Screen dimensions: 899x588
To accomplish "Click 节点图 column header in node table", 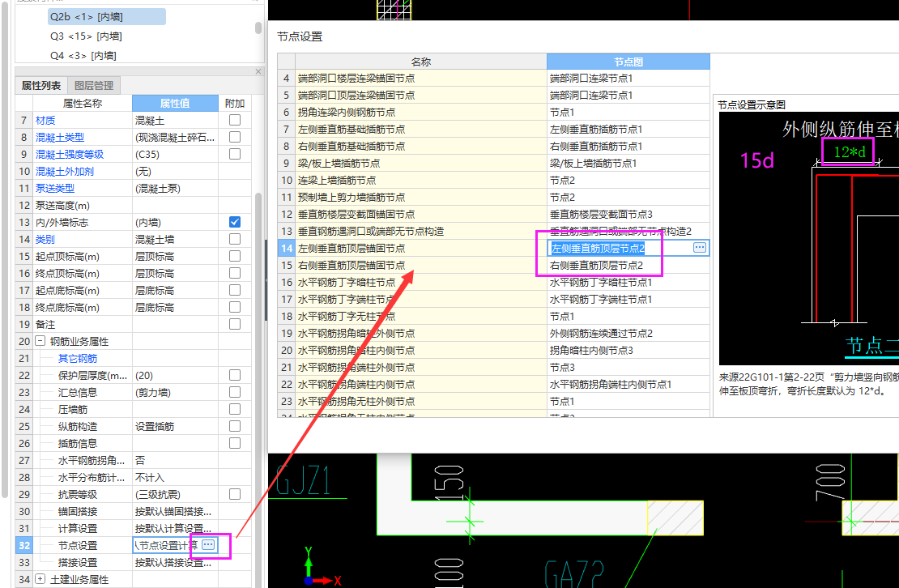I will coord(628,62).
